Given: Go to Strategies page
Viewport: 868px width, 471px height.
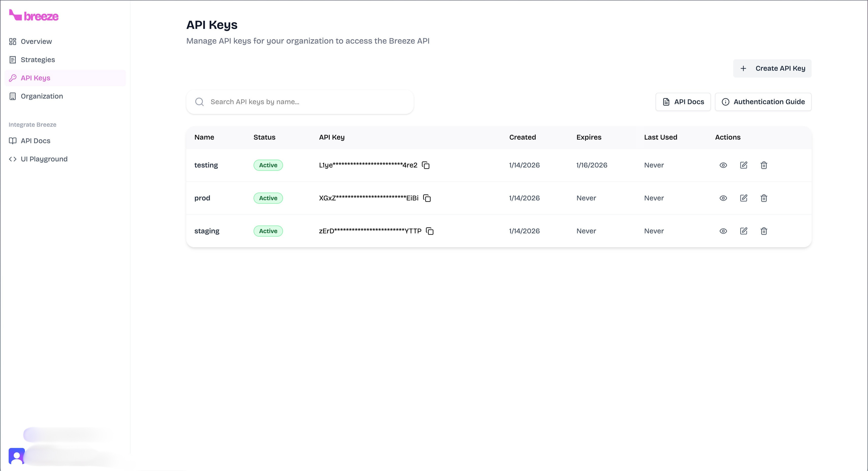Looking at the screenshot, I should coord(37,60).
